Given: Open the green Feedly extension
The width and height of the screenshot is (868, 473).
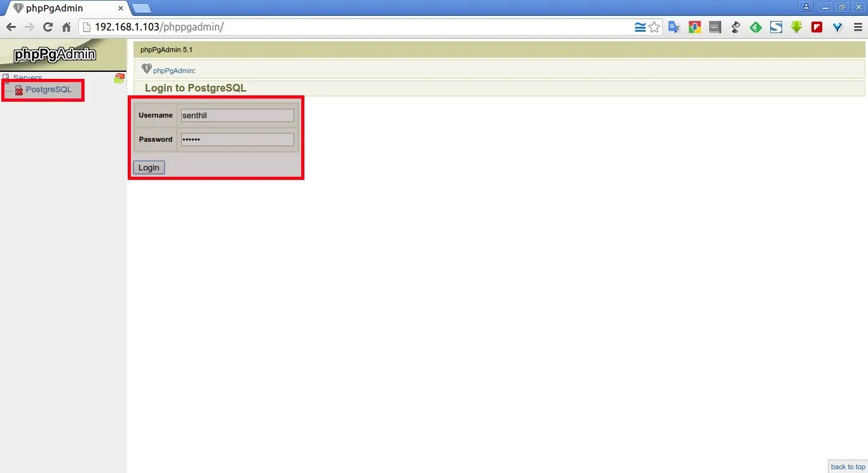Looking at the screenshot, I should [x=756, y=27].
